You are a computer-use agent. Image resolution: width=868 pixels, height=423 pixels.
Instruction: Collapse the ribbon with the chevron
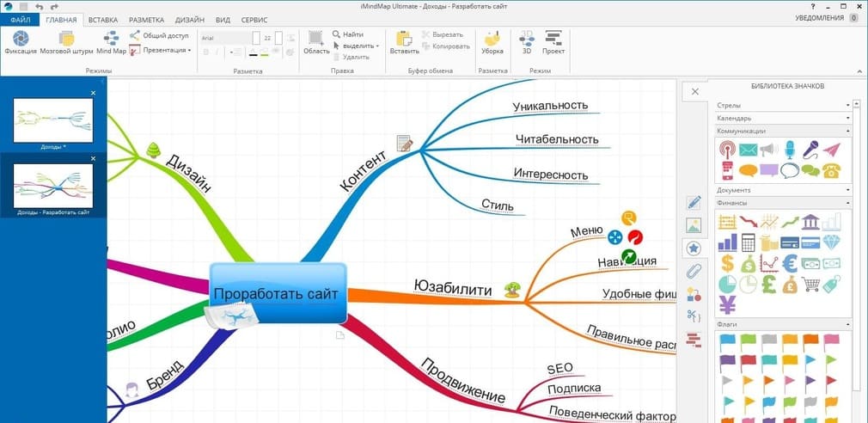[859, 70]
